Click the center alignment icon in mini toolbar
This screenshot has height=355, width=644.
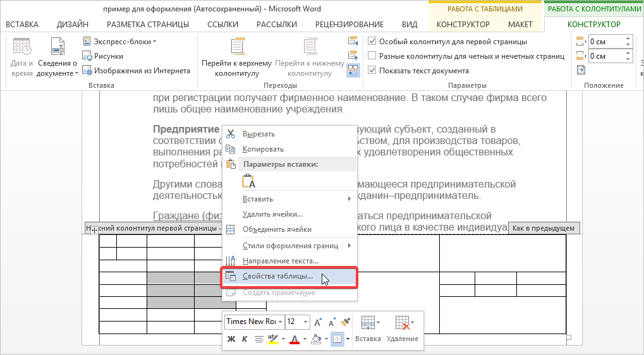[258, 339]
